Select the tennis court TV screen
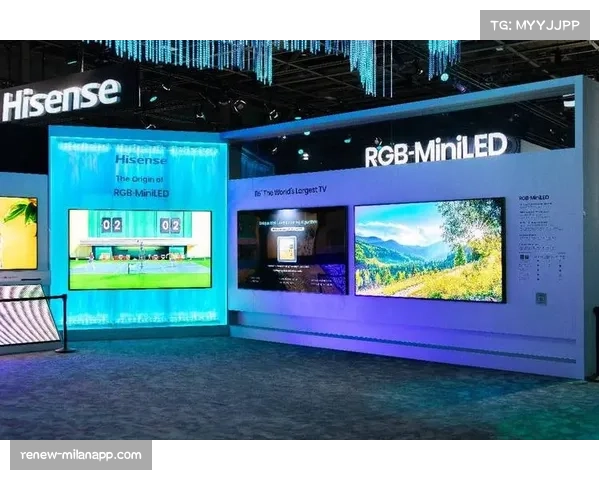Image resolution: width=600 pixels, height=480 pixels. [x=140, y=250]
